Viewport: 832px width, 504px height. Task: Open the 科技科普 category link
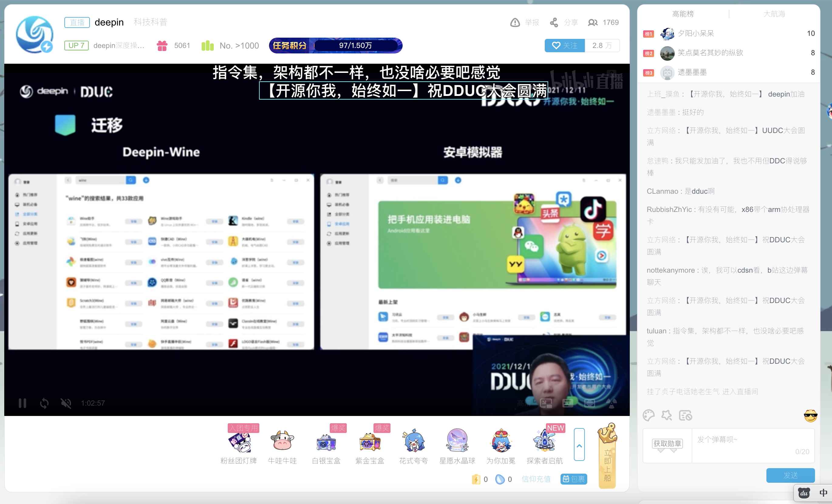click(150, 22)
